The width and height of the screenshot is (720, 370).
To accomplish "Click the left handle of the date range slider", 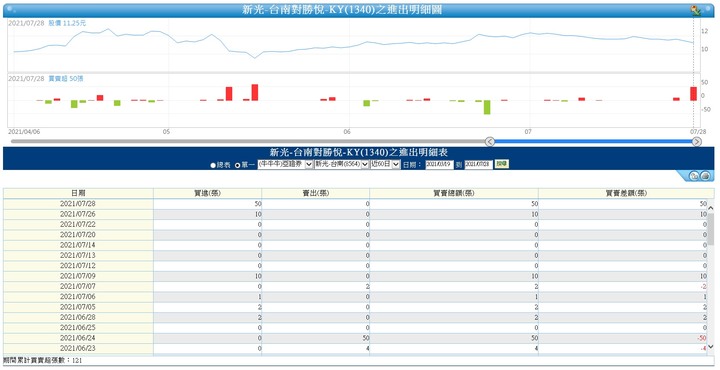I will [490, 142].
